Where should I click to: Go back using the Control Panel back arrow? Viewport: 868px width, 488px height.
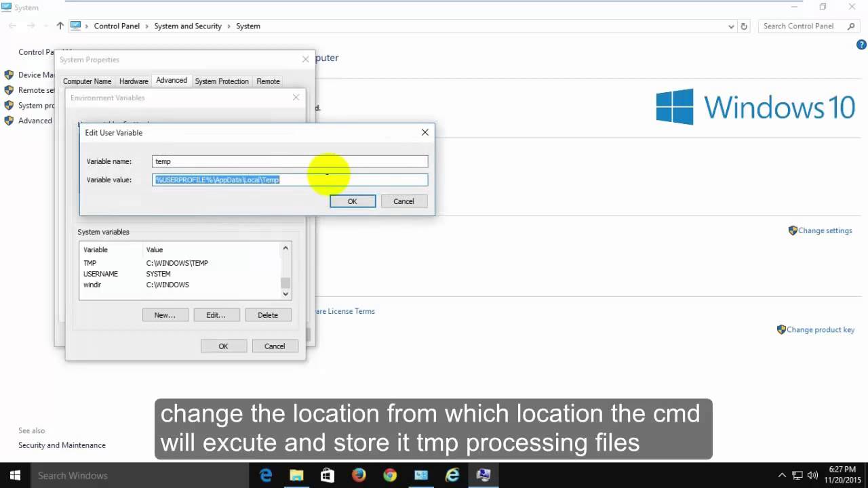(x=12, y=26)
